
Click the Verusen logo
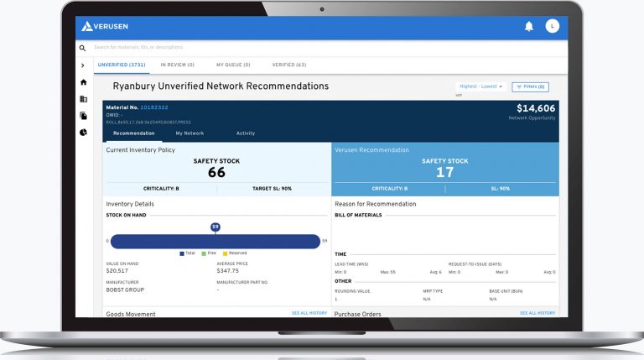[105, 26]
